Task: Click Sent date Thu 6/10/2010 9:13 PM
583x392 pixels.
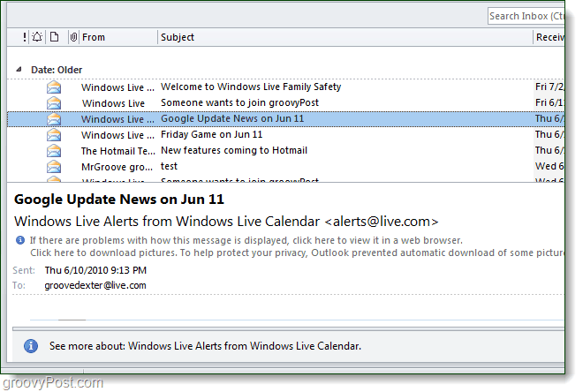Action: (x=95, y=270)
